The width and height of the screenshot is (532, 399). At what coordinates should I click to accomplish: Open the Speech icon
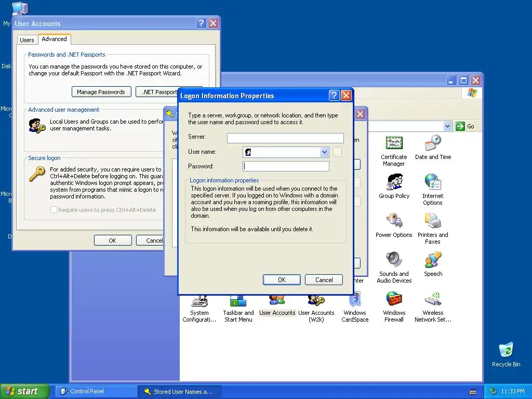pos(433,260)
